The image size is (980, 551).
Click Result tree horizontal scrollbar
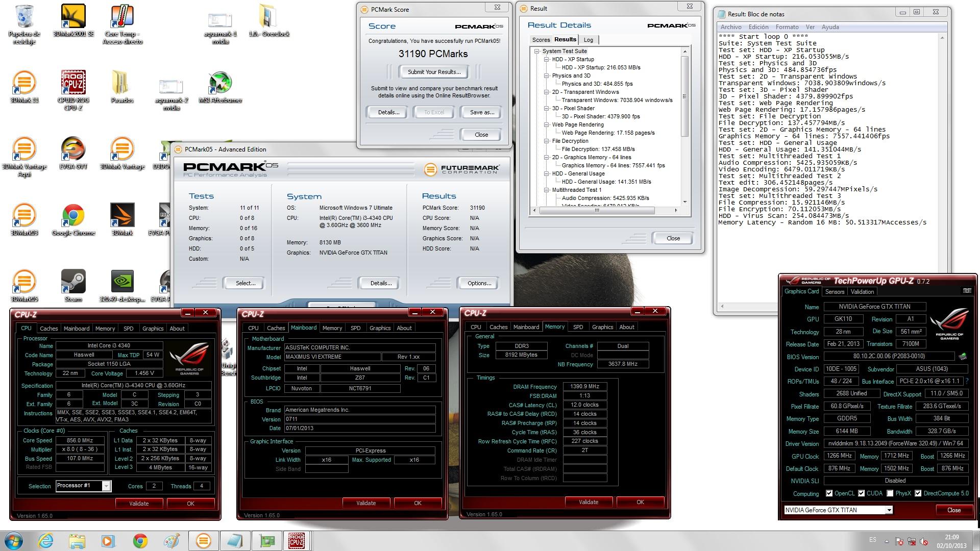[605, 210]
